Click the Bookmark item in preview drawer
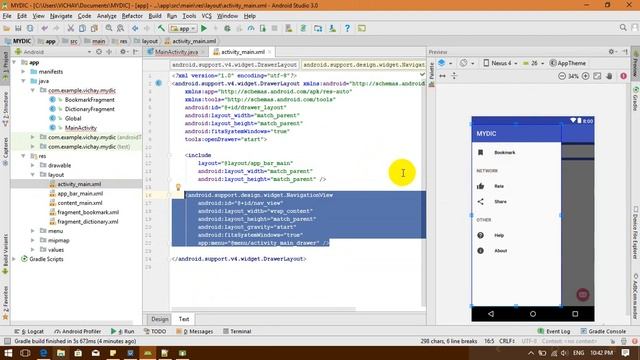This screenshot has height=360, width=640. (x=504, y=153)
